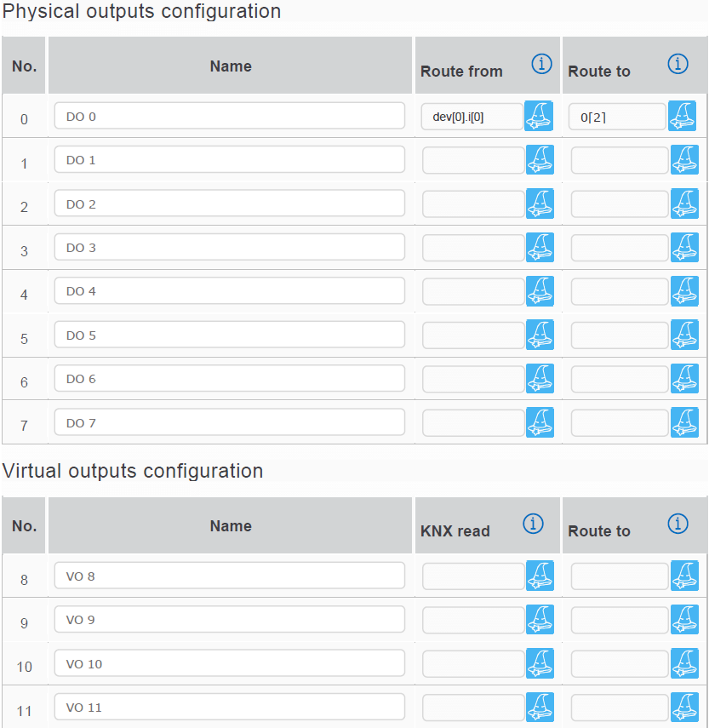Click Route from field containing dev[0].i[0]
This screenshot has height=728, width=709.
[472, 117]
